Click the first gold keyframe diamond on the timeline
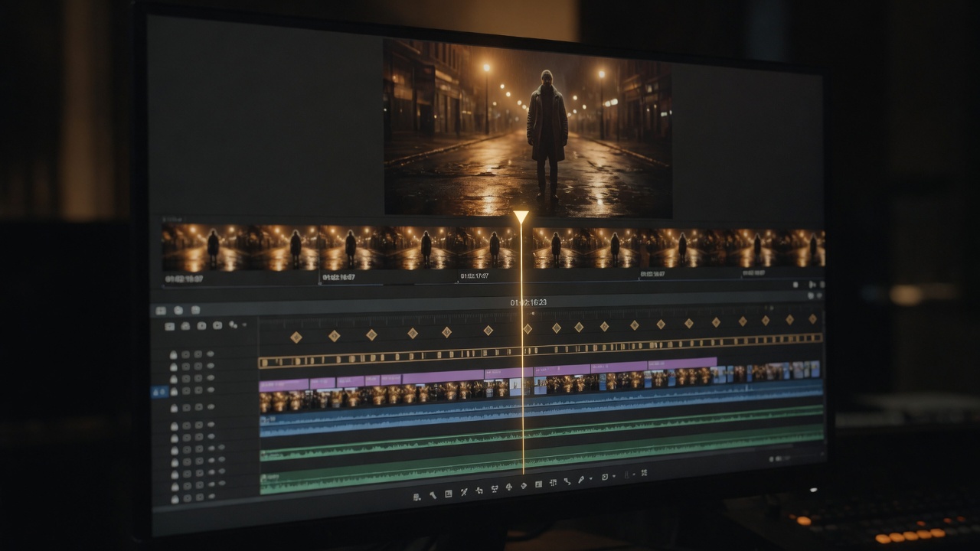 tap(296, 337)
